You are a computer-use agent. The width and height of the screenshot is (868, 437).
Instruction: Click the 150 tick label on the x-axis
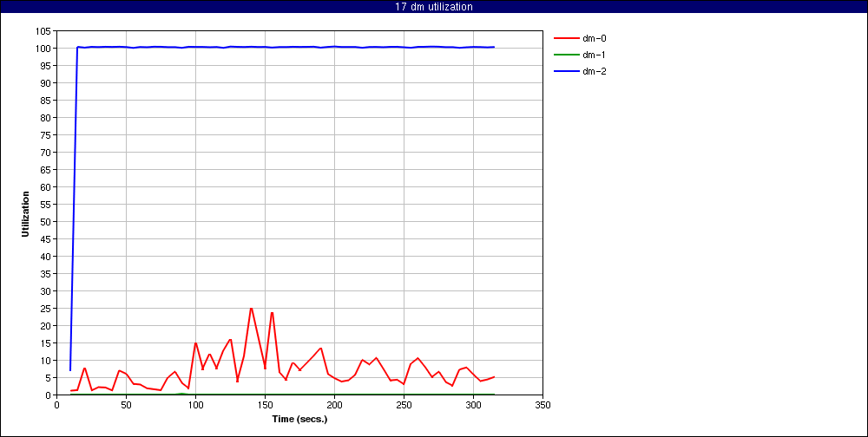click(265, 405)
